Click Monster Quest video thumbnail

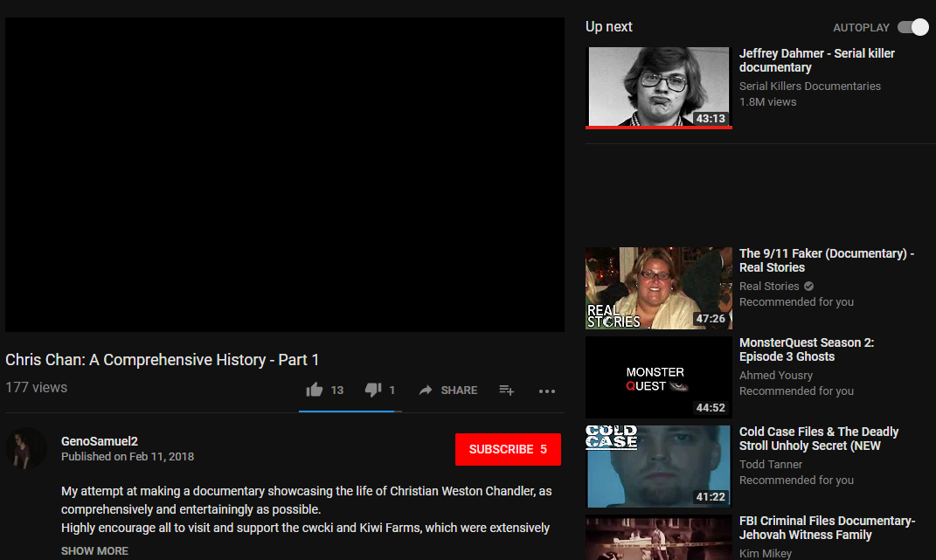pos(659,377)
